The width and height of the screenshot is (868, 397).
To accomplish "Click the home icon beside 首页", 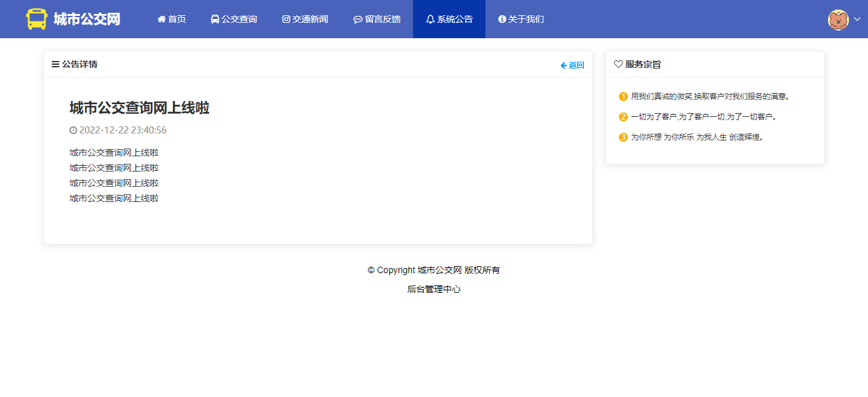I will click(161, 19).
